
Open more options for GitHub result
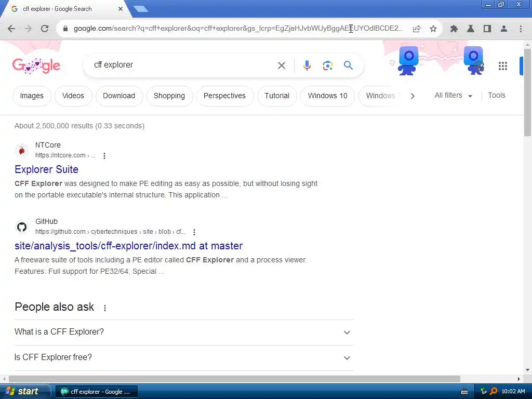click(x=194, y=232)
